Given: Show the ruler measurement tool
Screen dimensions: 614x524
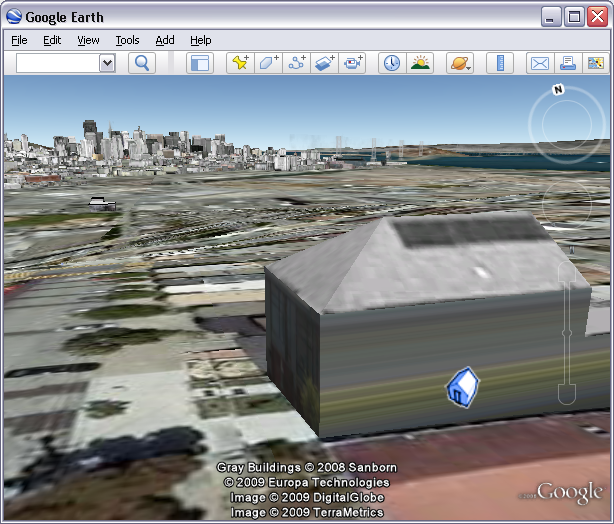Looking at the screenshot, I should [499, 63].
